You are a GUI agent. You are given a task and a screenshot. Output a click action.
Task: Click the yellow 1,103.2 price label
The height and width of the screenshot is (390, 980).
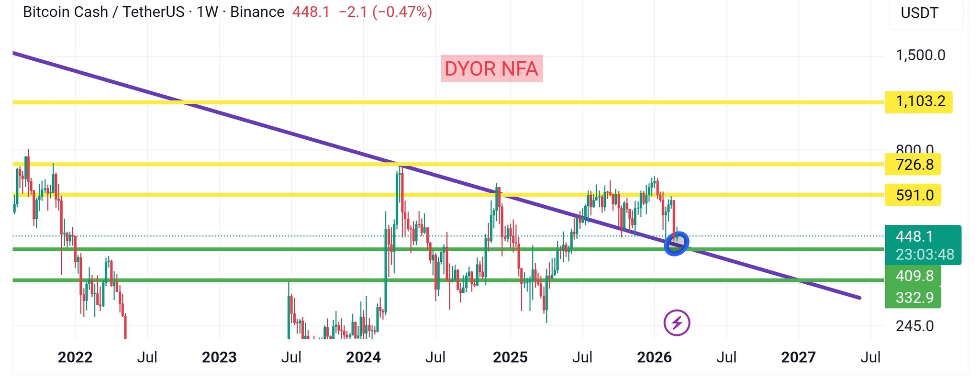click(x=919, y=102)
